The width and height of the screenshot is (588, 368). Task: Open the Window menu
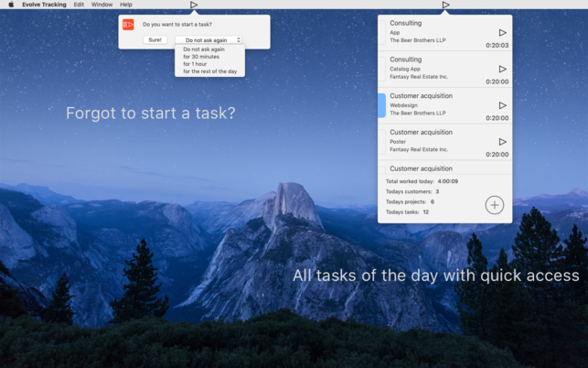(x=102, y=5)
